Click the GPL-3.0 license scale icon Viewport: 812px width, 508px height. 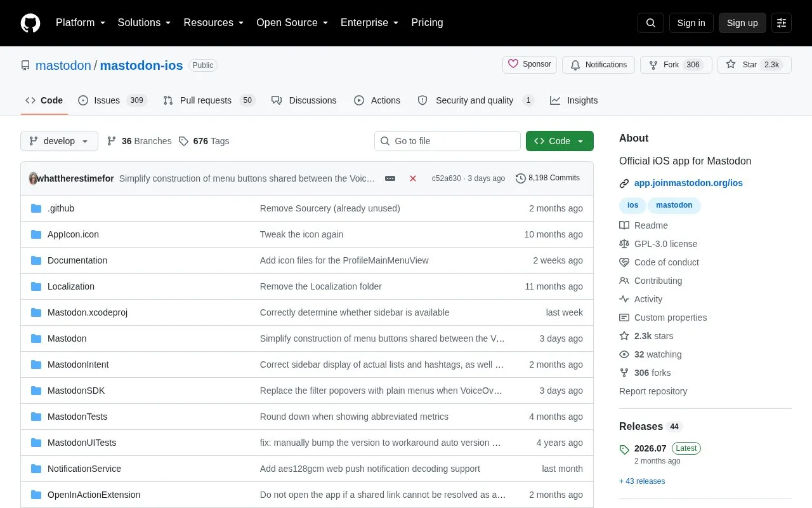(x=624, y=244)
